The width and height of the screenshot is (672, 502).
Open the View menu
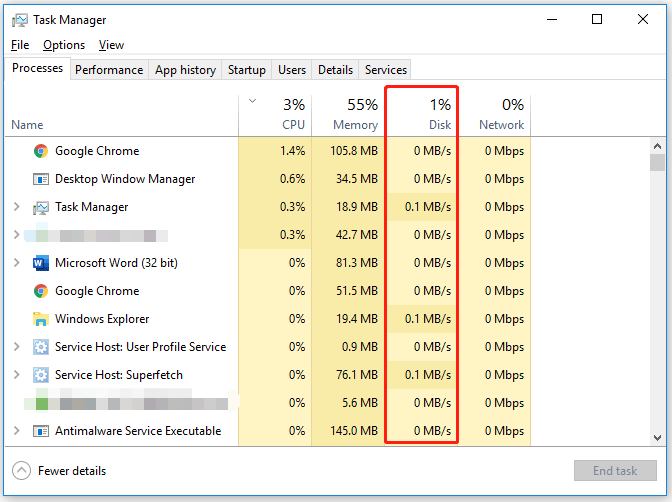coord(111,45)
